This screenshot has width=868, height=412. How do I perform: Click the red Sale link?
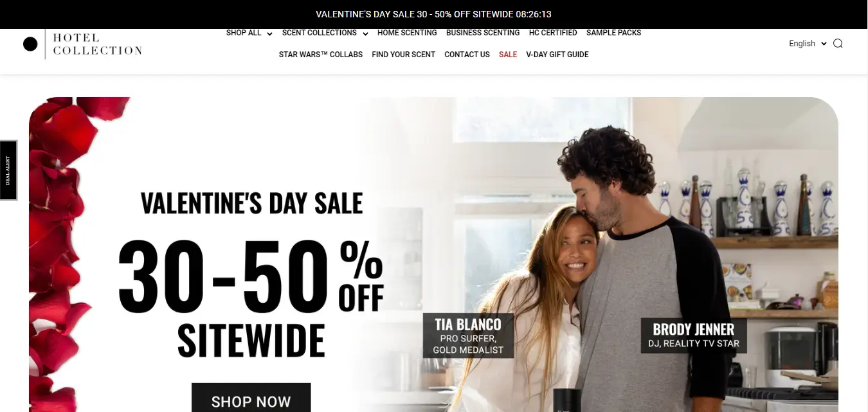[508, 55]
